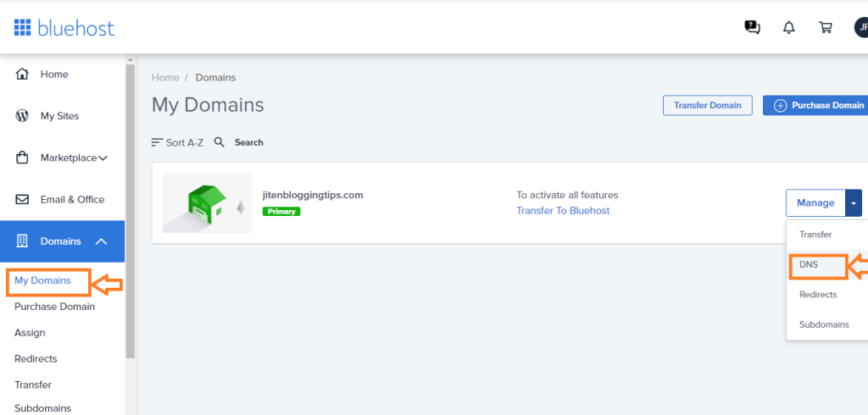The width and height of the screenshot is (868, 415).
Task: Click the Sort A-Z lines icon
Action: [x=157, y=143]
